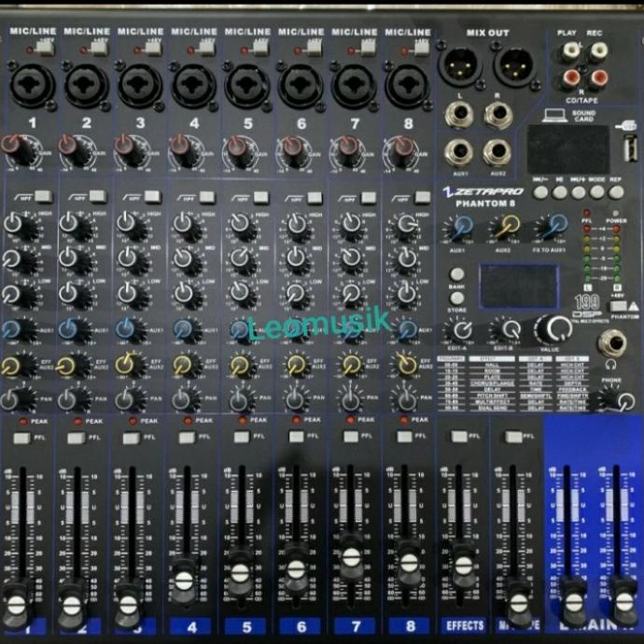Click the AUX2 output jack
Image resolution: width=644 pixels, height=644 pixels.
pos(497,153)
